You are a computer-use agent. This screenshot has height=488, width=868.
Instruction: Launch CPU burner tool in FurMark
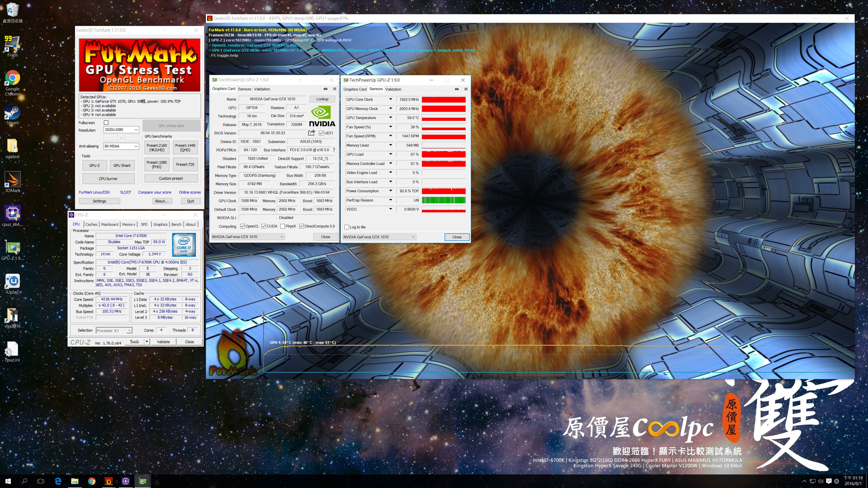tap(108, 178)
